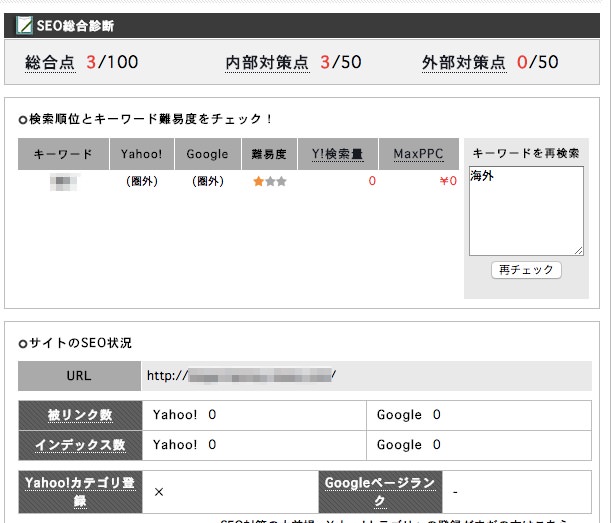Click the resize handle of keyword textarea
The image size is (612, 523).
pos(579,251)
